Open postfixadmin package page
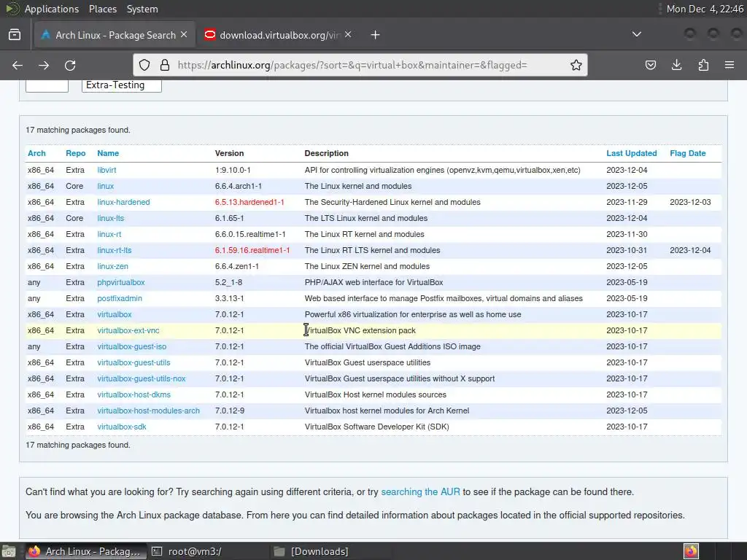This screenshot has height=560, width=747. pyautogui.click(x=120, y=298)
